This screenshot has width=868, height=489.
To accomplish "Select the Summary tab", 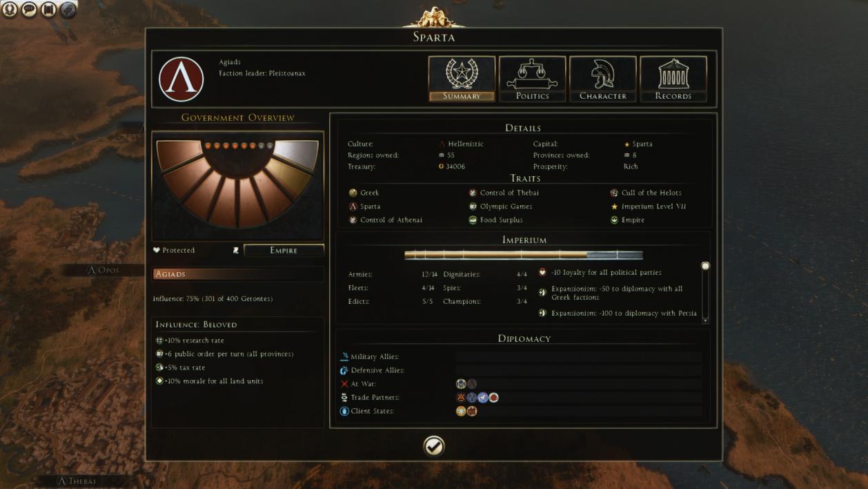I will [462, 79].
